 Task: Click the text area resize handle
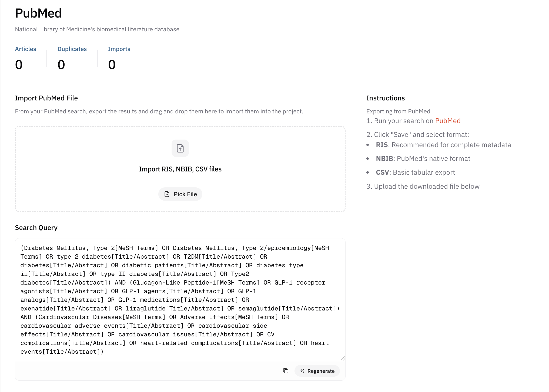coord(343,359)
